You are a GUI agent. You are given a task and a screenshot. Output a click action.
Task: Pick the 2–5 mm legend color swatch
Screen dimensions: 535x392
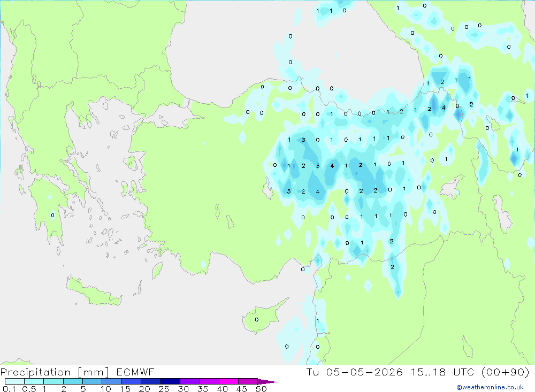73,381
